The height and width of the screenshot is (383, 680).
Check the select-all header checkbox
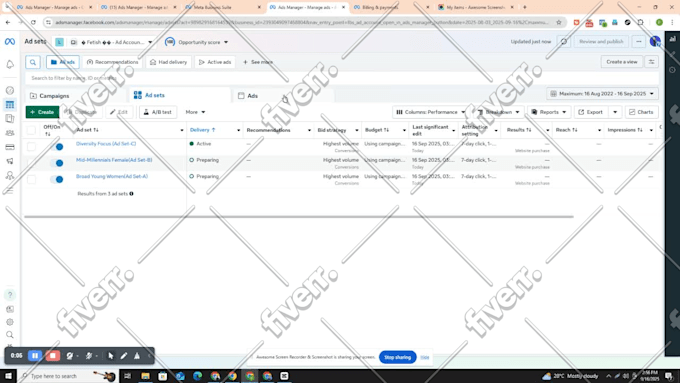coord(31,130)
